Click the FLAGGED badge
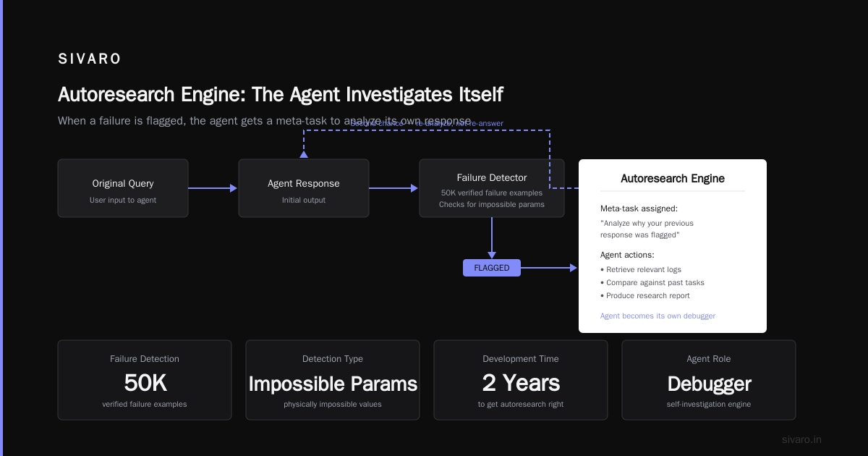This screenshot has height=456, width=868. point(492,268)
